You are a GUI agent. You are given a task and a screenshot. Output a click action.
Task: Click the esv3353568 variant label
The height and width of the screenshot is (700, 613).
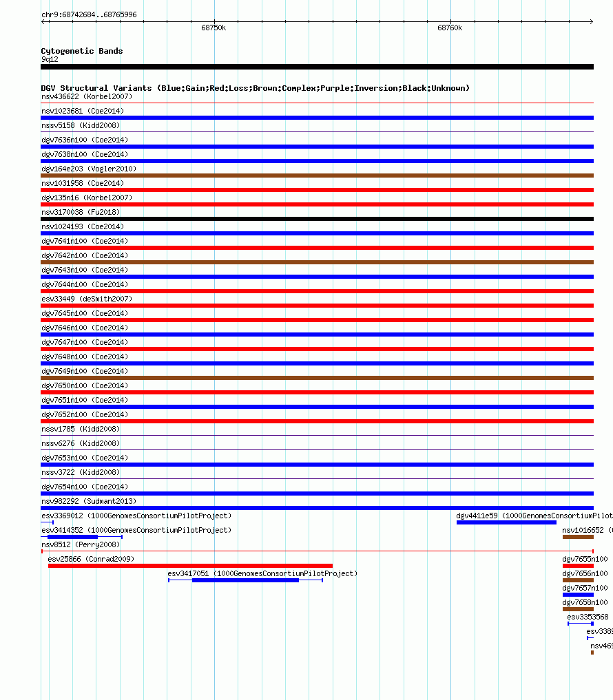pyautogui.click(x=588, y=617)
